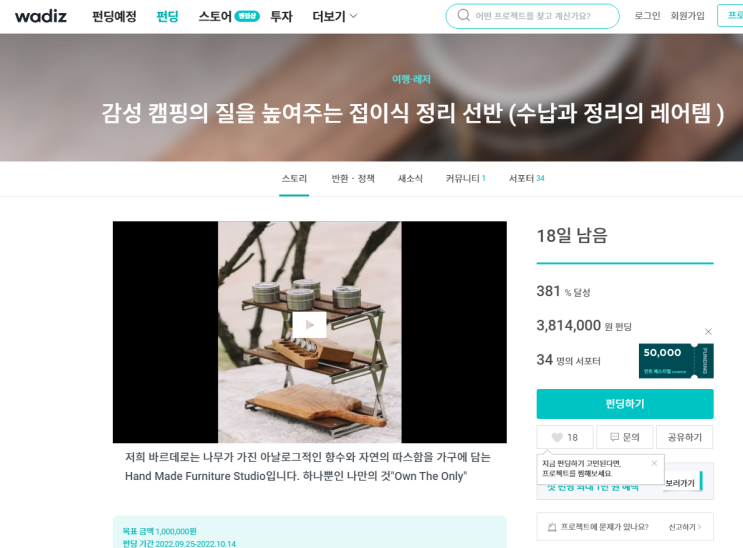Screen dimensions: 743x548
Task: Open the 펀딩예정 menu
Action: click(114, 16)
